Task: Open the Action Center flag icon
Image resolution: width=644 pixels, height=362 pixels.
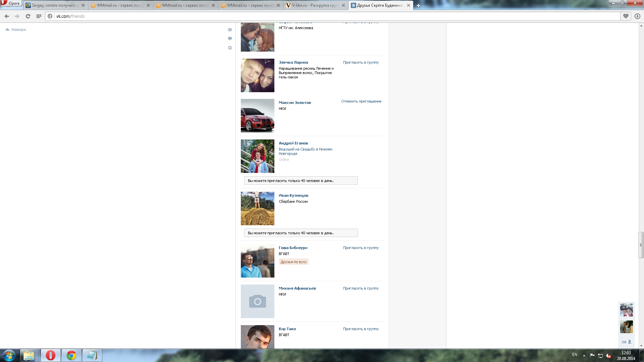Action: coord(592,356)
